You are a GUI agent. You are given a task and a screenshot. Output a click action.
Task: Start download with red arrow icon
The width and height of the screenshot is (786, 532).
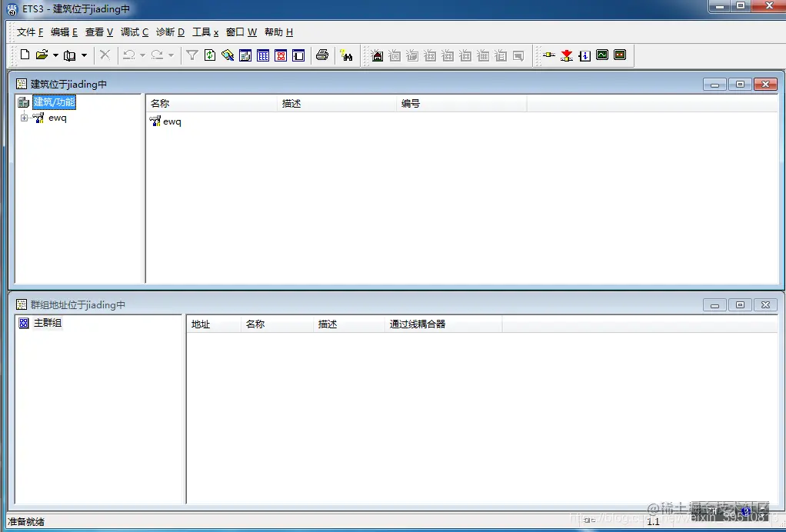pos(567,55)
